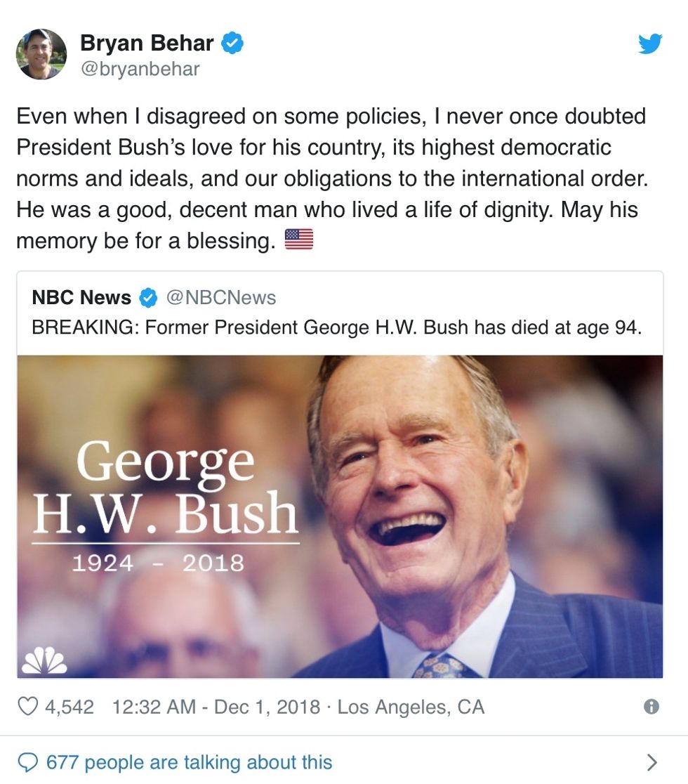The image size is (688, 784).
Task: Click the info circle icon
Action: 651,707
